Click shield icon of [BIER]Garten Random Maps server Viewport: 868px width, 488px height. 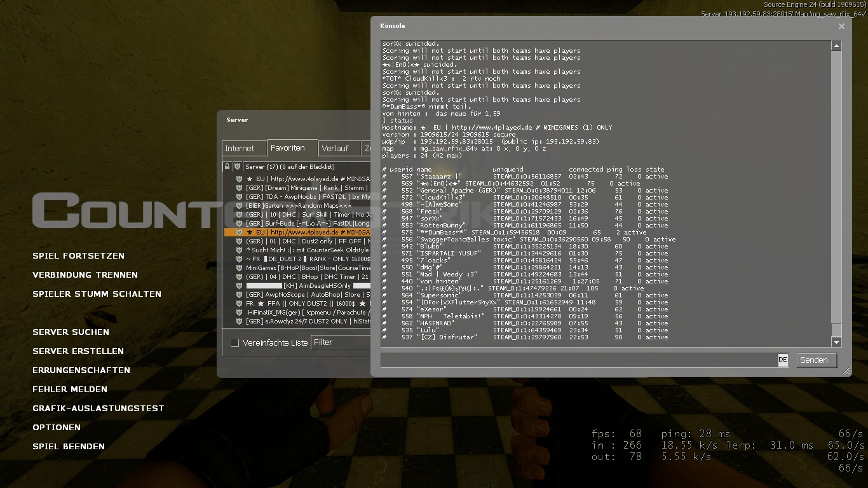pyautogui.click(x=239, y=206)
